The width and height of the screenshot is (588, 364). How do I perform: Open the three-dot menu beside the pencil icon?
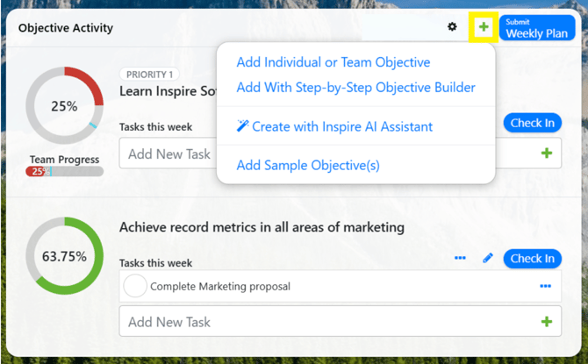click(460, 258)
